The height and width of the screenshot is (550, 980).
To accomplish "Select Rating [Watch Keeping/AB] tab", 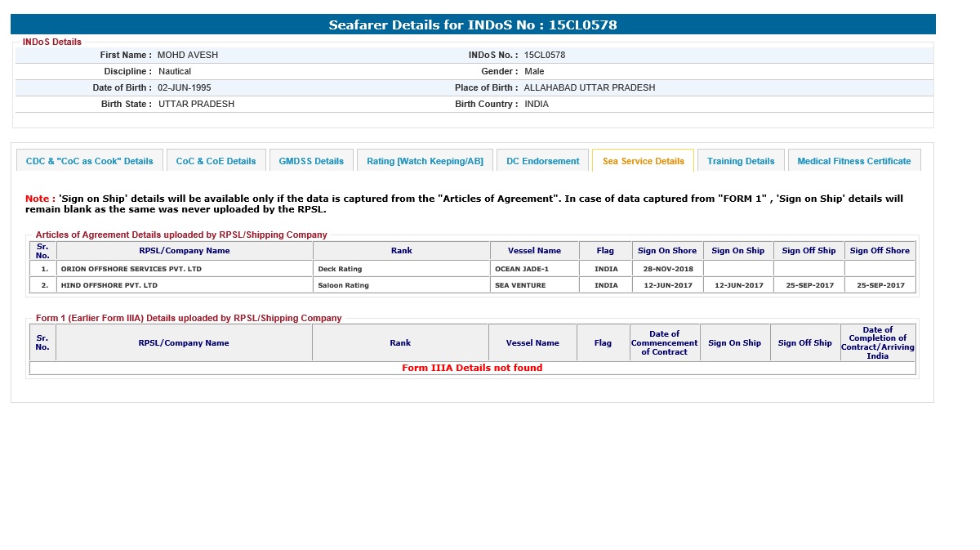I will point(425,161).
